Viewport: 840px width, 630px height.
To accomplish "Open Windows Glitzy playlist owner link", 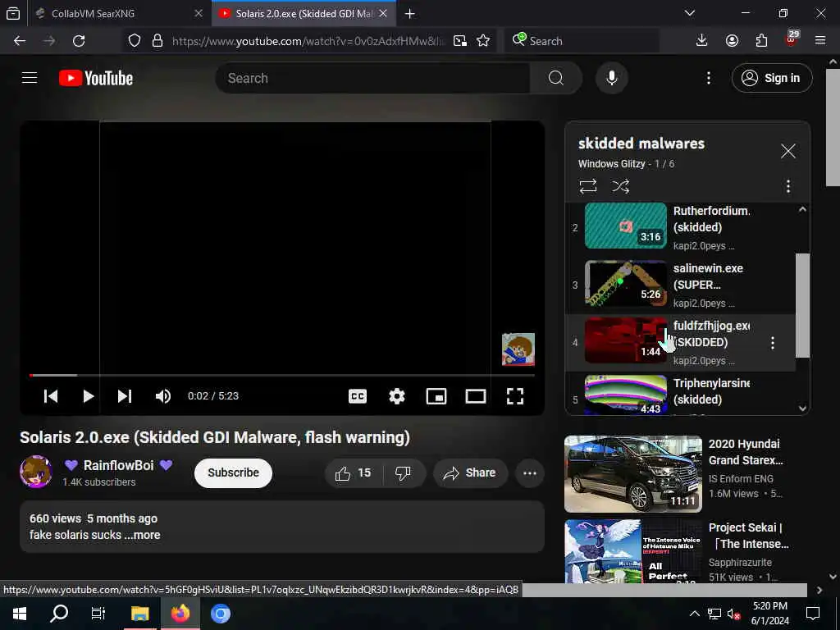I will coord(611,164).
